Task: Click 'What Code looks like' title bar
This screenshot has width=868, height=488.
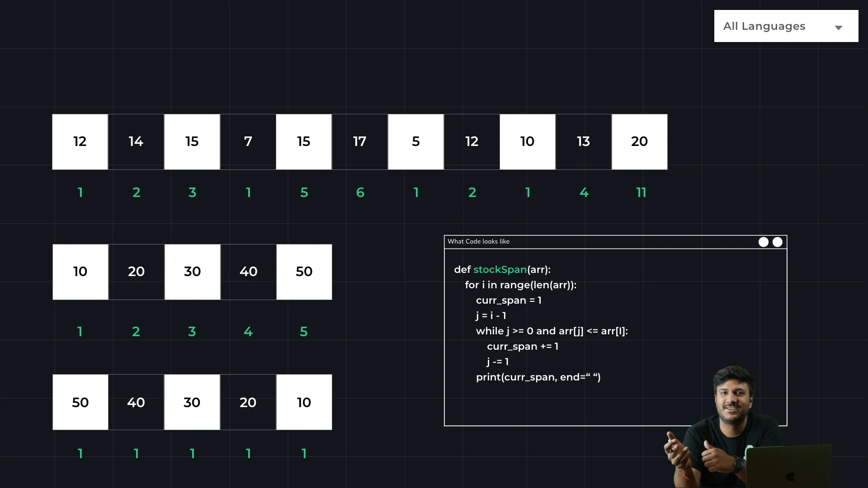Action: pos(478,242)
